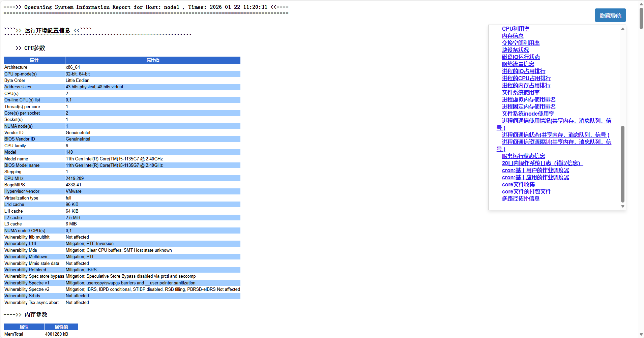
Task: Jump to 文件系统使用率 section
Action: pos(521,93)
